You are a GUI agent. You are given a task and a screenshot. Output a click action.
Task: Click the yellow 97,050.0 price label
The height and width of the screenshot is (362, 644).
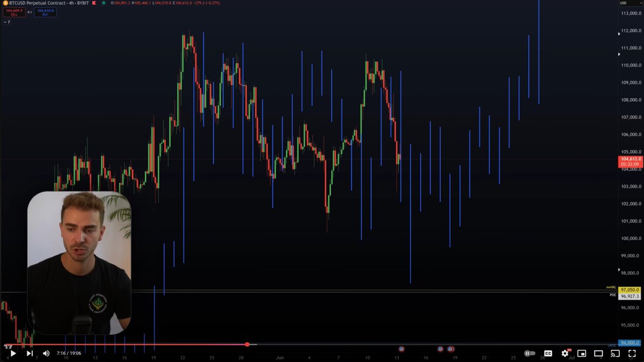(630, 290)
